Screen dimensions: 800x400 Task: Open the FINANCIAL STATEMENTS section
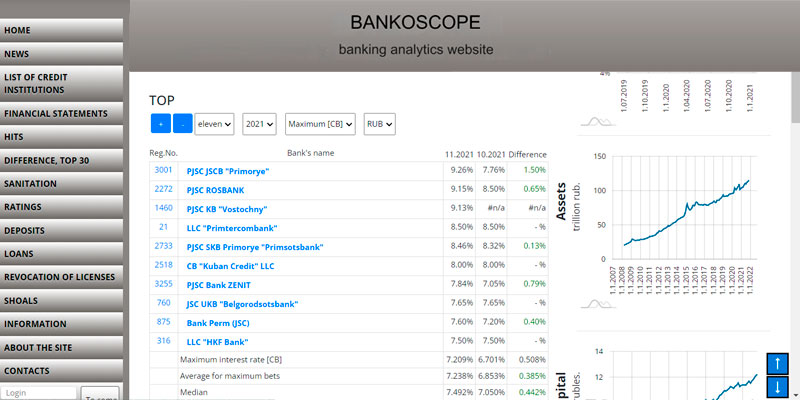(x=62, y=114)
